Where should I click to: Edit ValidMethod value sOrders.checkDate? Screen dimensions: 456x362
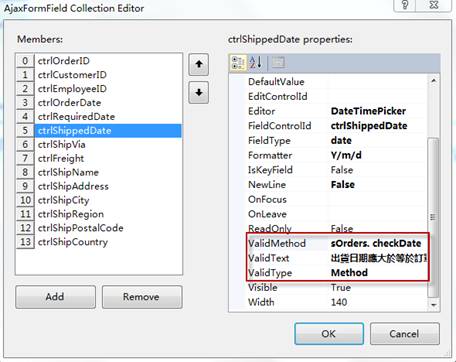pyautogui.click(x=376, y=243)
